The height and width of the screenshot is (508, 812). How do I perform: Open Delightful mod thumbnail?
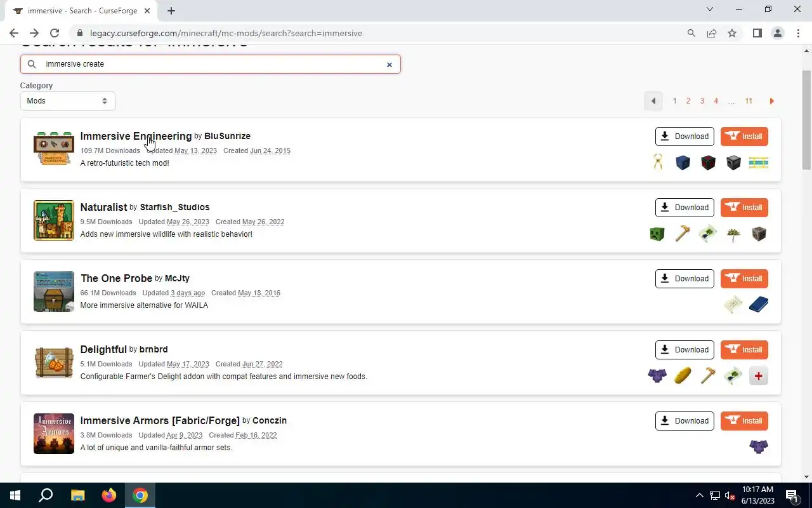(x=54, y=363)
